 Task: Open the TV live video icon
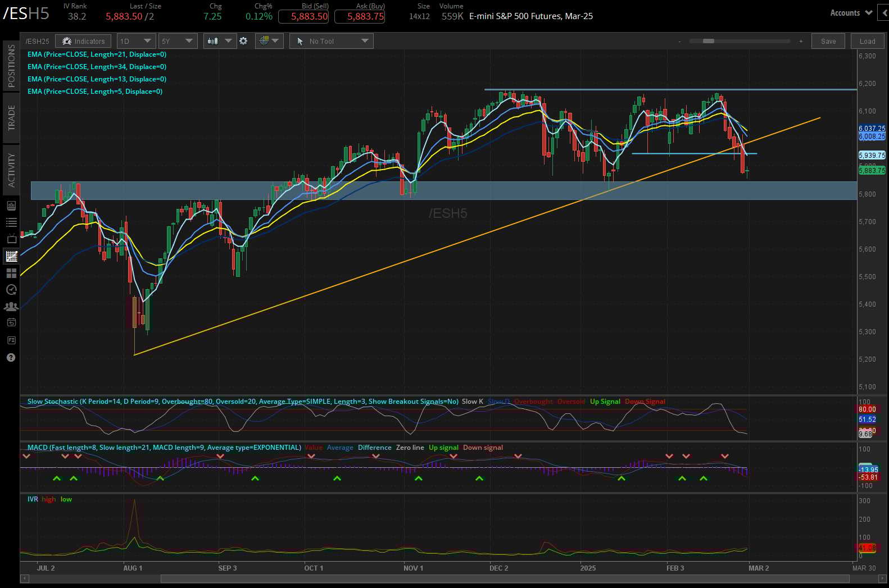(x=11, y=239)
